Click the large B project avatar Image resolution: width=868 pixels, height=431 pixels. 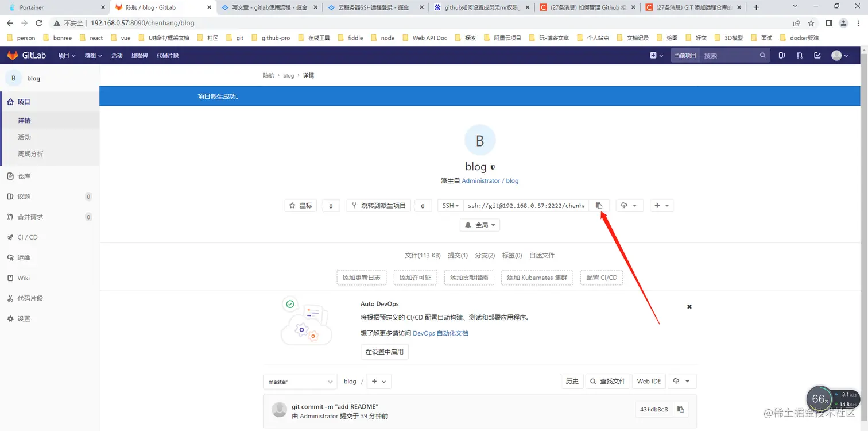(480, 141)
